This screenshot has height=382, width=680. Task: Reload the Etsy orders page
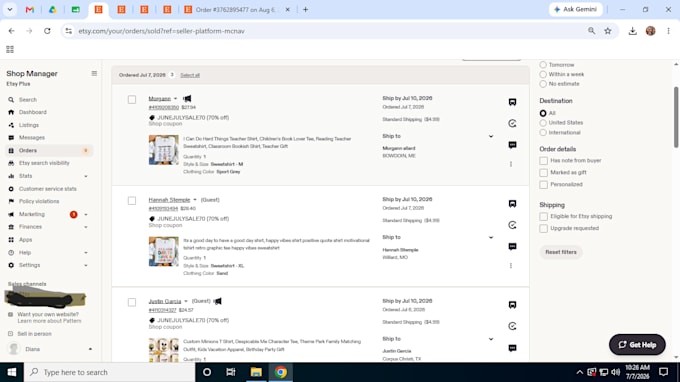(47, 31)
